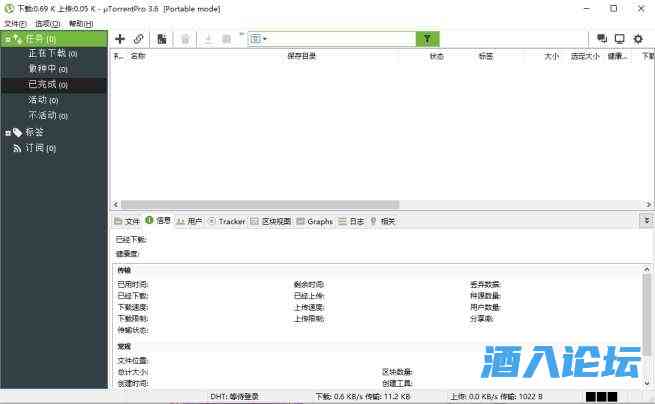Sort list by 保存目录 column header
The image size is (655, 404).
point(302,56)
